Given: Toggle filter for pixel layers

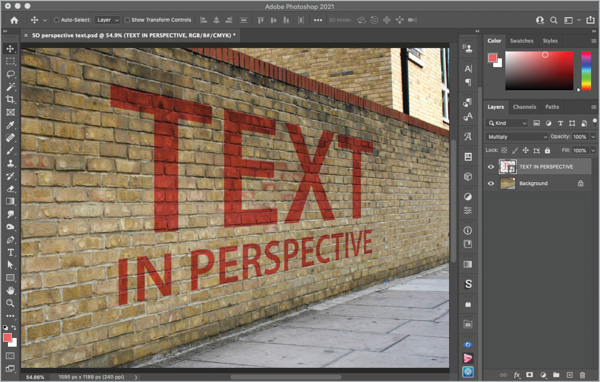Looking at the screenshot, I should pyautogui.click(x=536, y=123).
